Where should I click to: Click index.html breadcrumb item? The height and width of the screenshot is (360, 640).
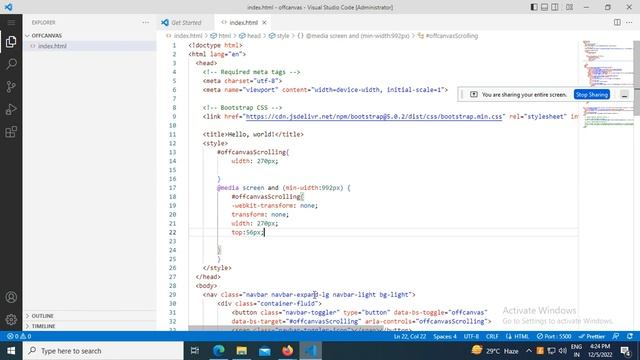point(187,36)
